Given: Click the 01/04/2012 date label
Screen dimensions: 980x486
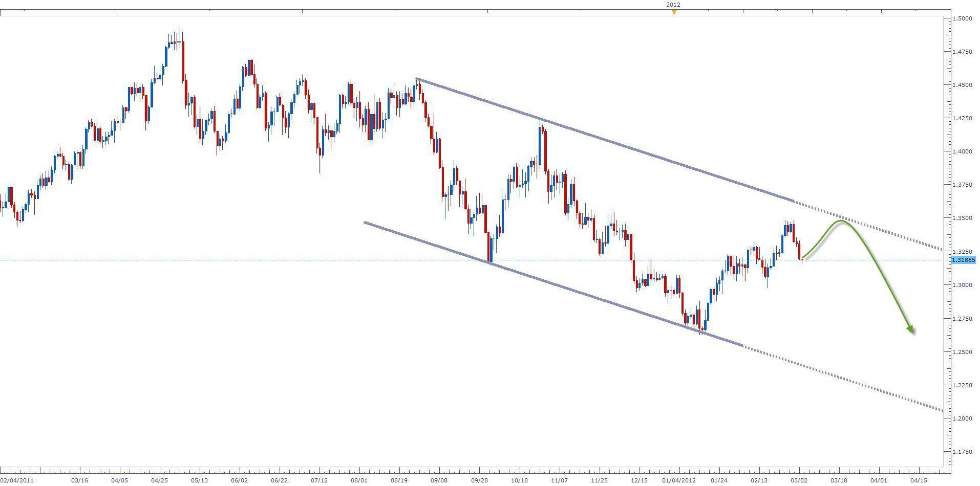Looking at the screenshot, I should click(x=679, y=480).
